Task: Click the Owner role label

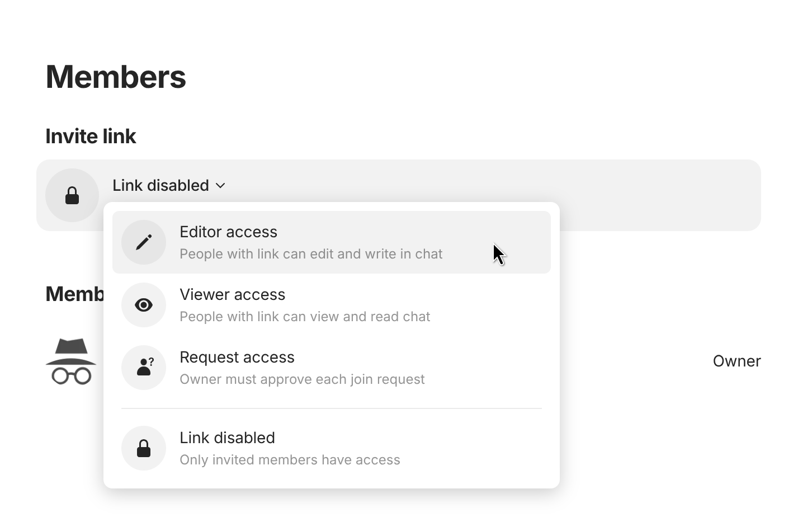Action: coord(736,361)
